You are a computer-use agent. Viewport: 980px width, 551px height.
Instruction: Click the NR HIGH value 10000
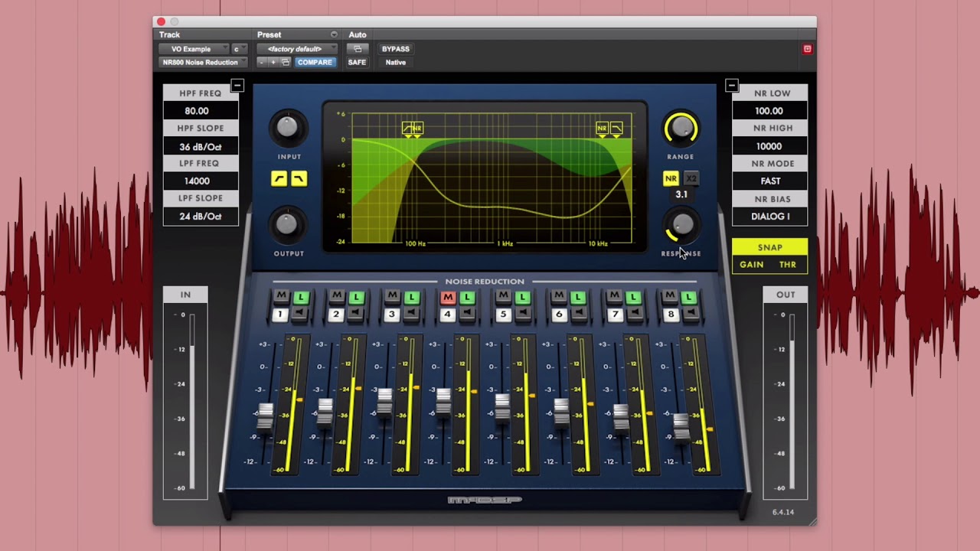click(770, 146)
